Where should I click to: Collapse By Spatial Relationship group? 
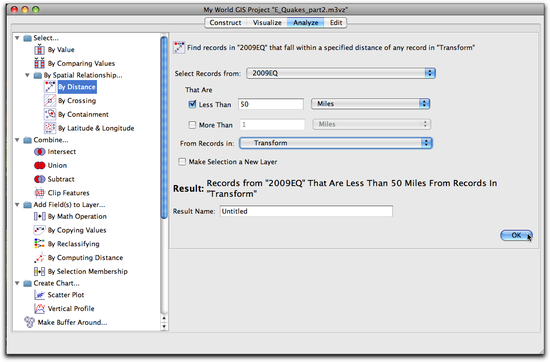point(27,75)
